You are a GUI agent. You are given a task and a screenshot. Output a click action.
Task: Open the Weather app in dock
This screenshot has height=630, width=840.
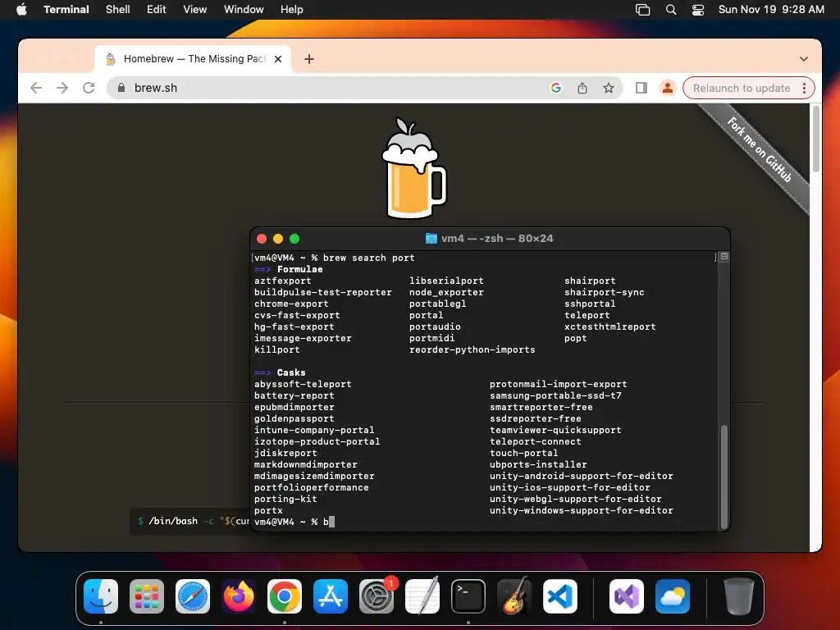673,596
